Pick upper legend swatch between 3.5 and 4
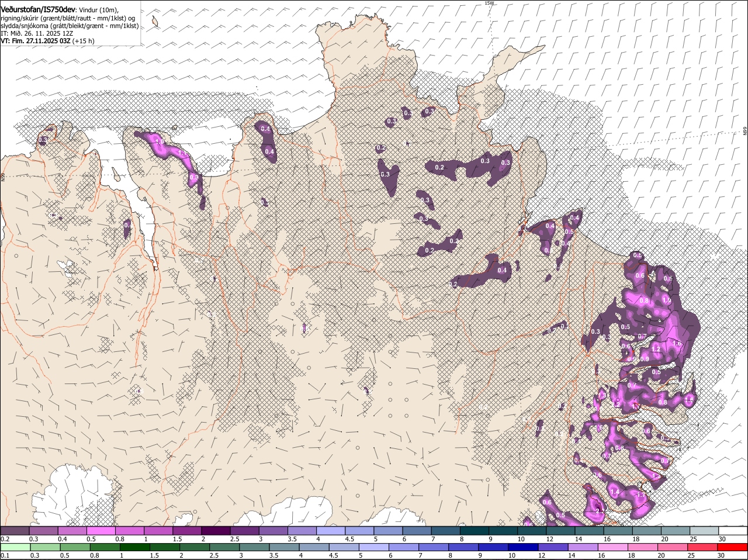This screenshot has height=560, width=748. pyautogui.click(x=302, y=530)
